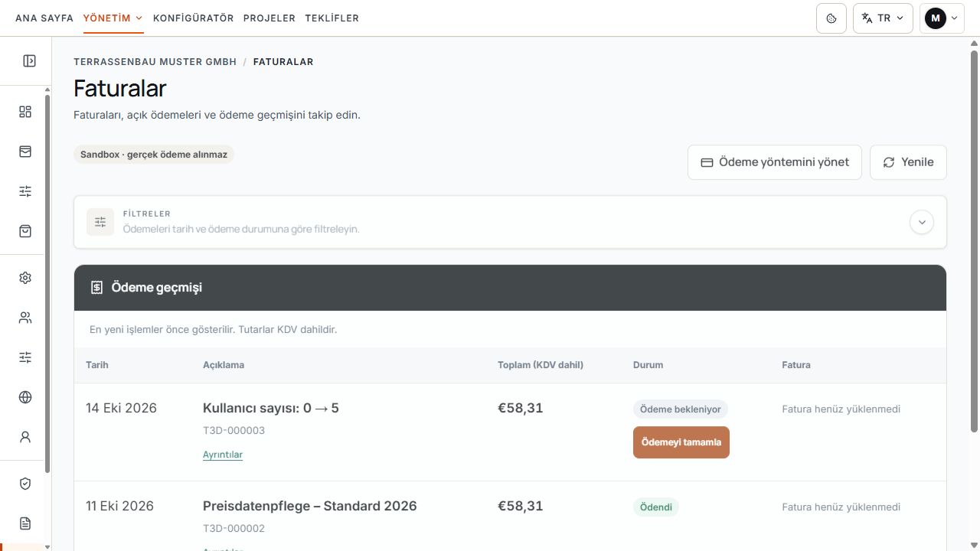
Task: Click the Ödendi status badge
Action: click(x=656, y=507)
